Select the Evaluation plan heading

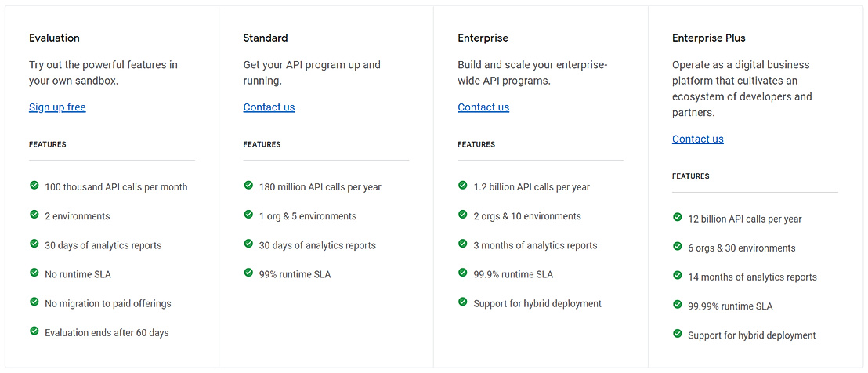point(54,38)
